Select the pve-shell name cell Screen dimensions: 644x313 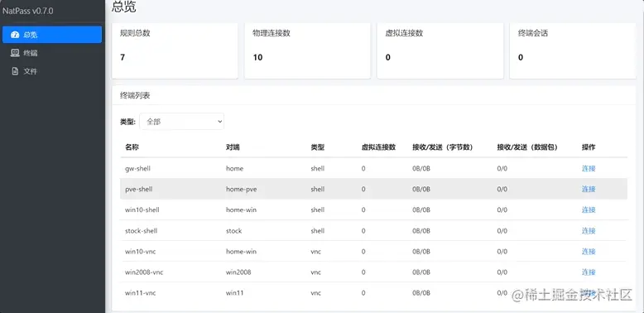(x=139, y=189)
